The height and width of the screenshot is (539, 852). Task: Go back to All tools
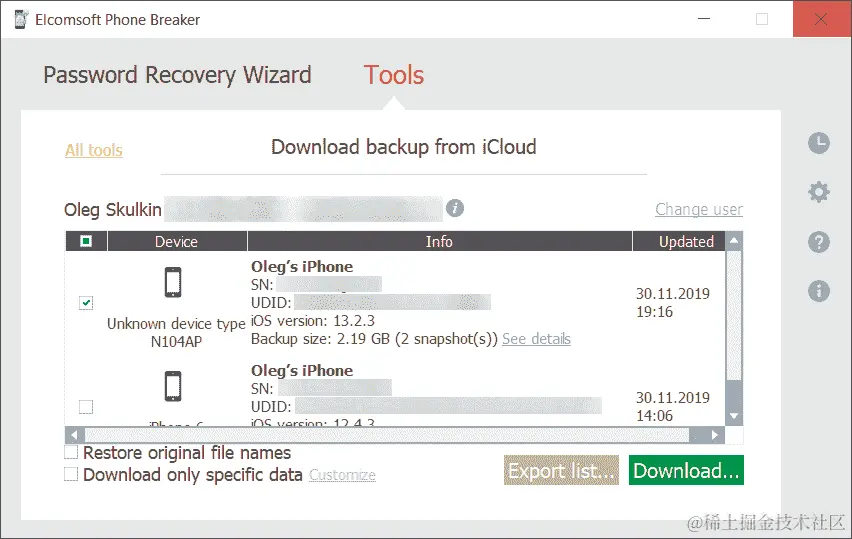94,150
